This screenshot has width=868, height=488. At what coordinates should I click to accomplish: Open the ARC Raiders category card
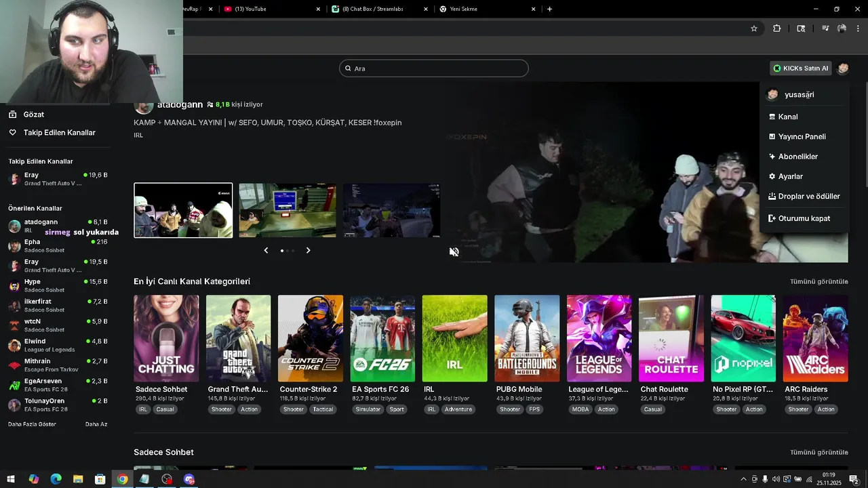pyautogui.click(x=815, y=338)
